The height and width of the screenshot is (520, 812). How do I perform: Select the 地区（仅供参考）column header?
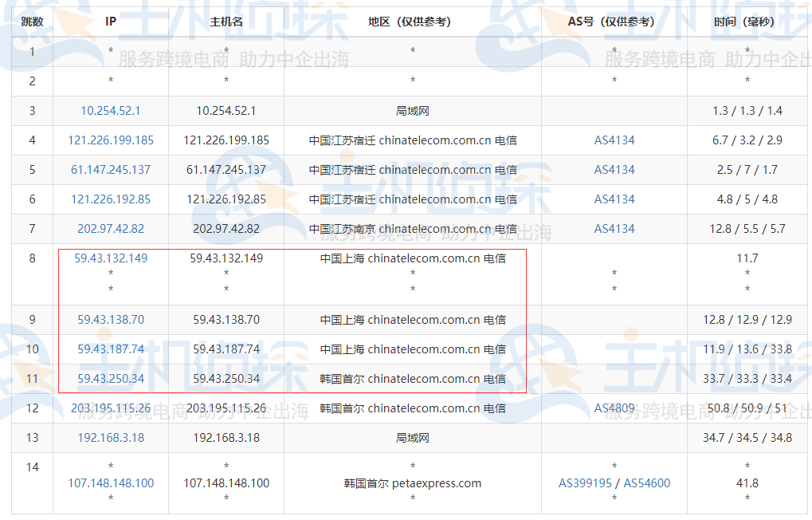(x=412, y=22)
